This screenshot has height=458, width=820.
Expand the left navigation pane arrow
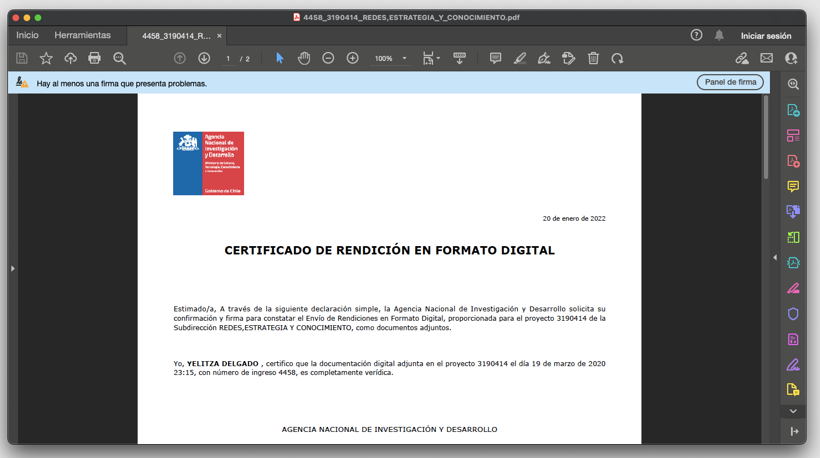[13, 268]
